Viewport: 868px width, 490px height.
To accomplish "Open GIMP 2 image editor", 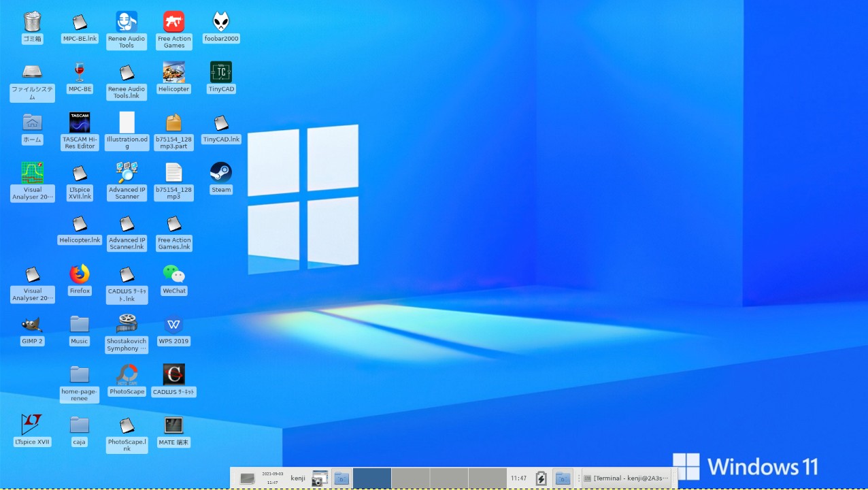I will [31, 325].
